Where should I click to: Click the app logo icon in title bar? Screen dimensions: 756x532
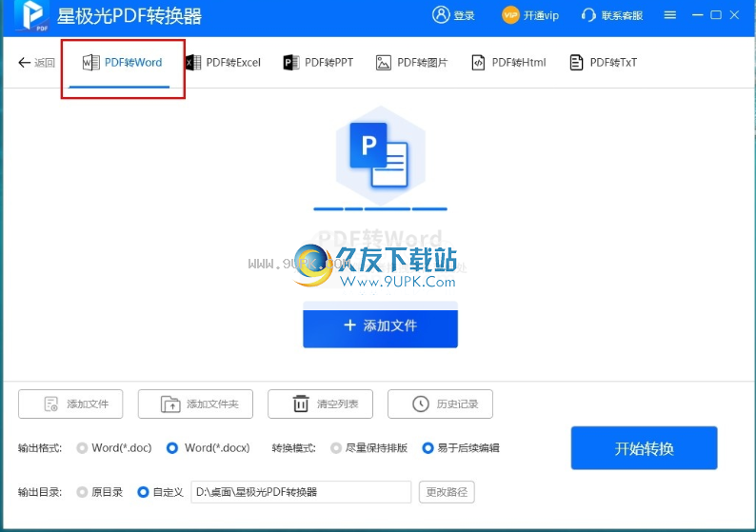(31, 16)
